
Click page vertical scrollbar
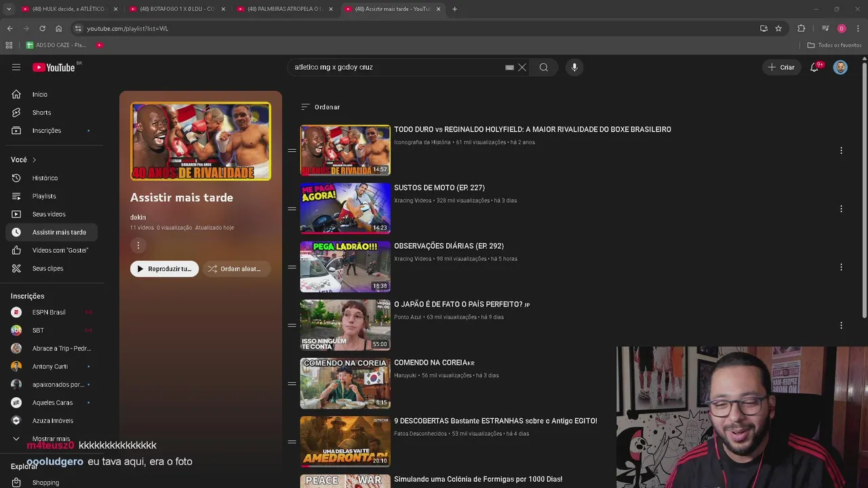864,190
